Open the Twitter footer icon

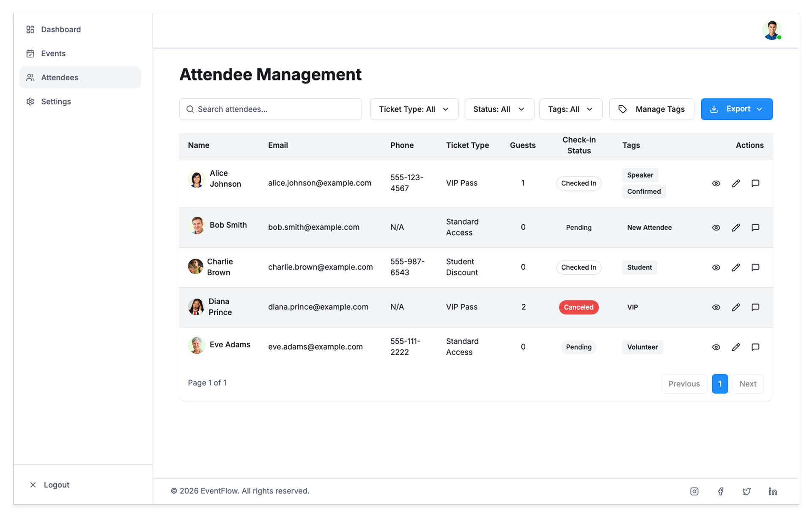(746, 491)
